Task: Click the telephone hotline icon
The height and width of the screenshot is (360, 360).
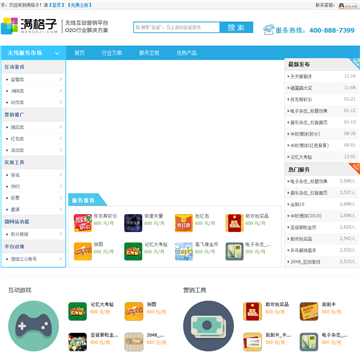Action: point(269,30)
